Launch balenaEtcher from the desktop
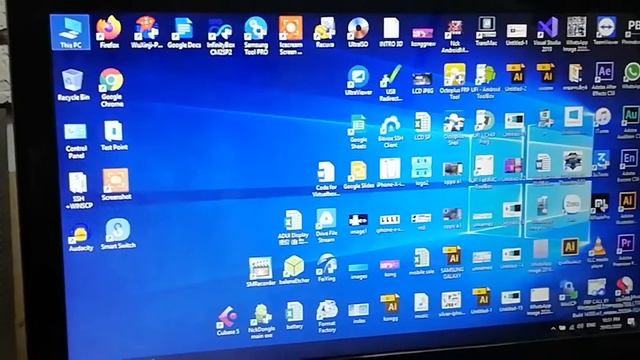 coord(294,270)
